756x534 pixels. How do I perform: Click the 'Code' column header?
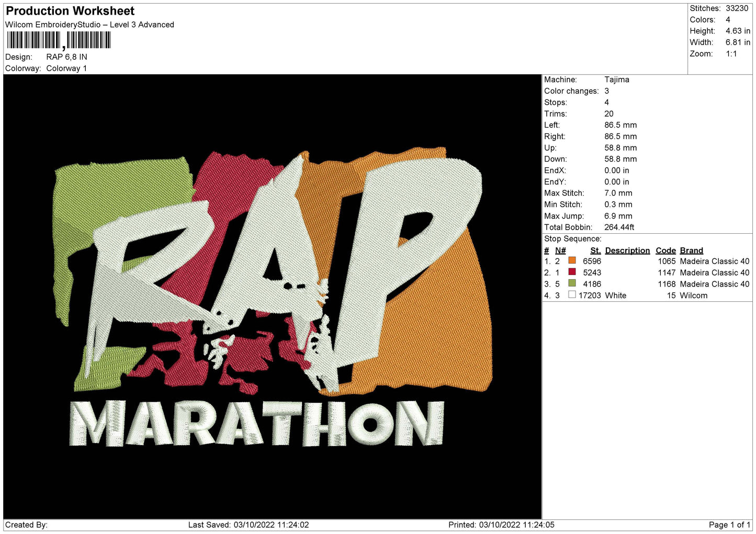665,251
